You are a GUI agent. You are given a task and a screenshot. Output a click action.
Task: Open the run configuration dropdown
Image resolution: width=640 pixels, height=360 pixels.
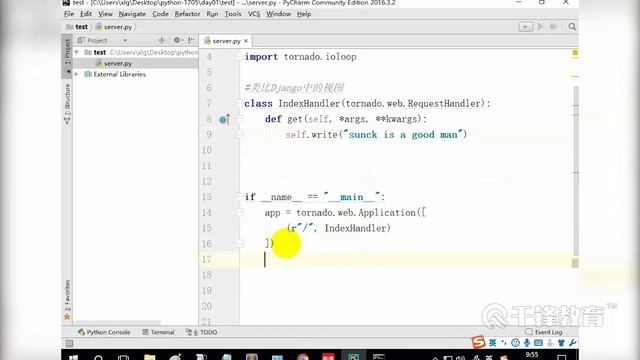525,27
